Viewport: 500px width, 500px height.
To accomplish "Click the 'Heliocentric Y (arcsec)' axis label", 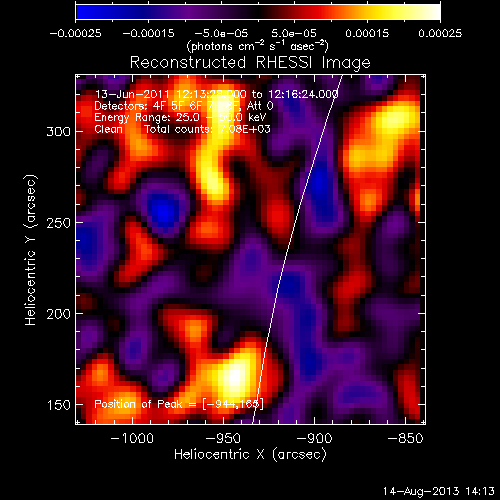I will coord(30,250).
